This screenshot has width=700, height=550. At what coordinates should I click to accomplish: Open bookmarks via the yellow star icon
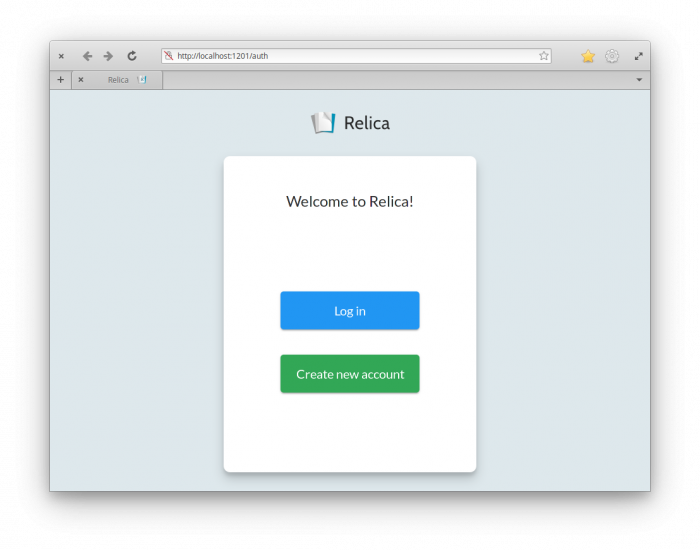pyautogui.click(x=588, y=56)
